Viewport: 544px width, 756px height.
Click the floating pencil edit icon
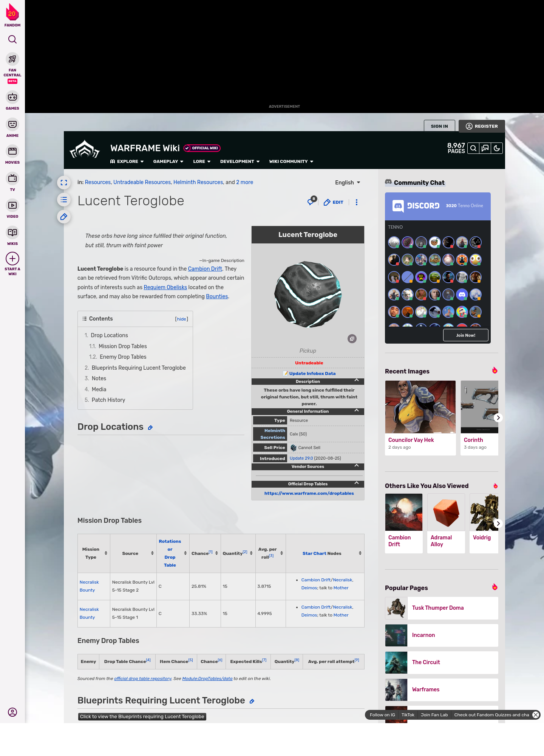tap(64, 217)
